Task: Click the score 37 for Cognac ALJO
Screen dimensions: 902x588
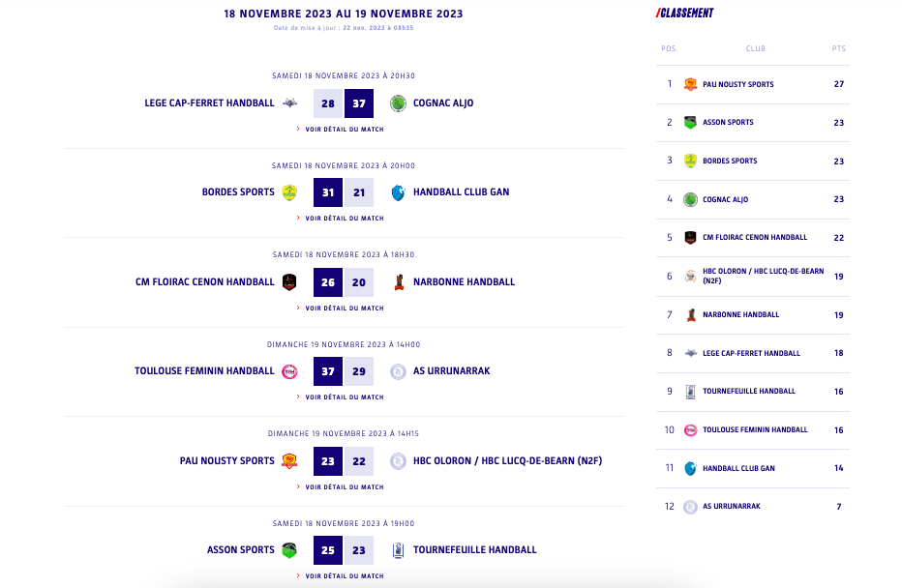Action: (359, 103)
